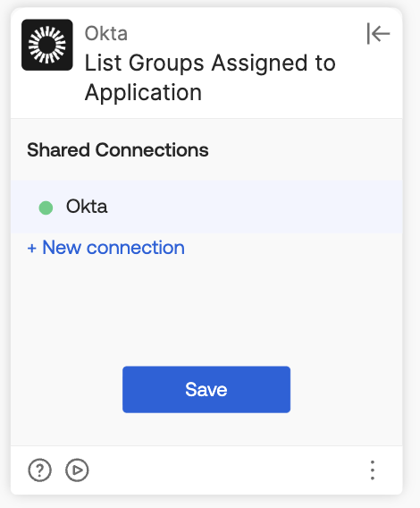Click the Okta sunburst logo

(47, 45)
